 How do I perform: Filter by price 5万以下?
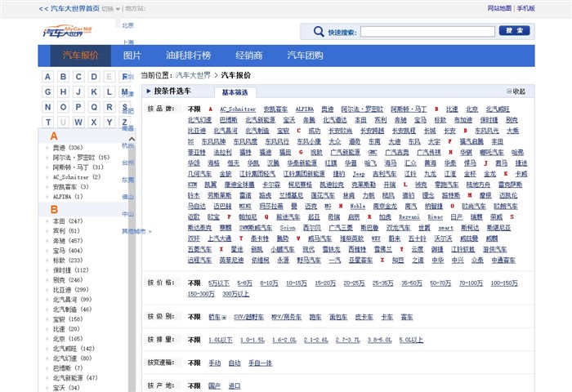pyautogui.click(x=219, y=283)
